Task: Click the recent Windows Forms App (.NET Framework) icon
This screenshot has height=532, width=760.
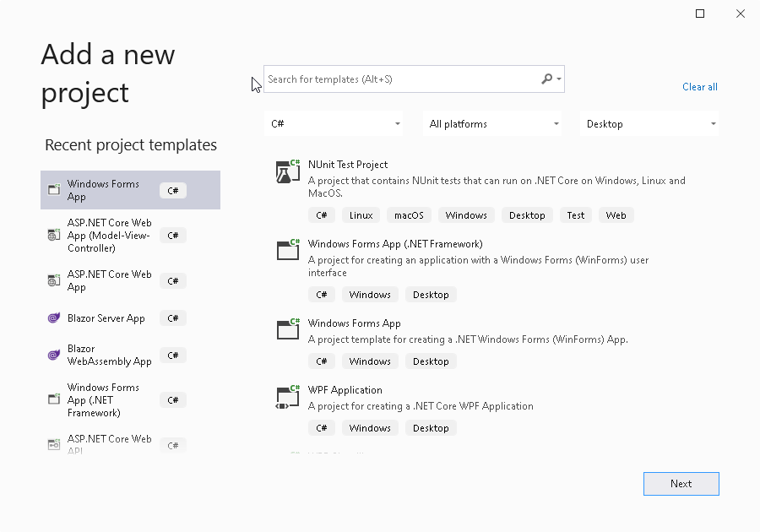Action: (54, 399)
